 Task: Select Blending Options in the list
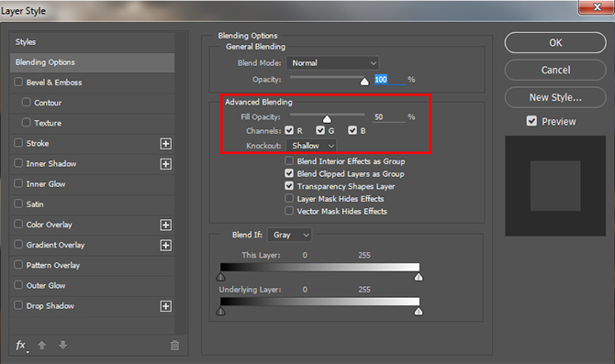pyautogui.click(x=92, y=62)
